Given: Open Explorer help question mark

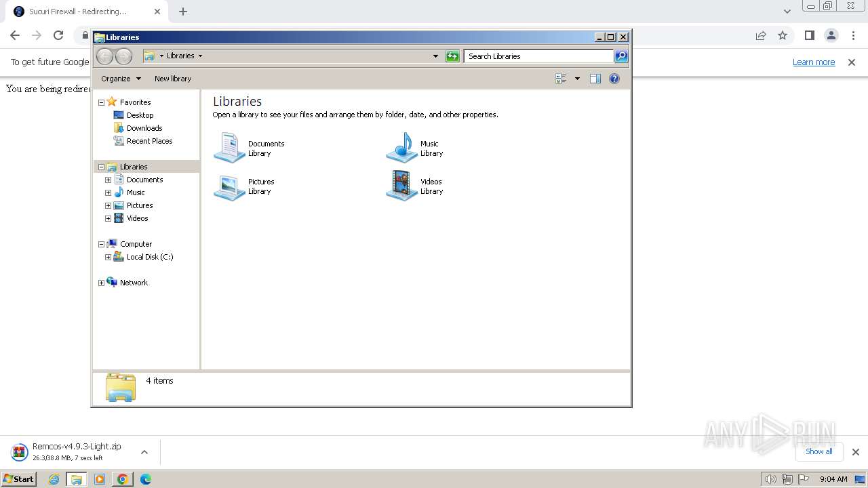Looking at the screenshot, I should coord(614,79).
